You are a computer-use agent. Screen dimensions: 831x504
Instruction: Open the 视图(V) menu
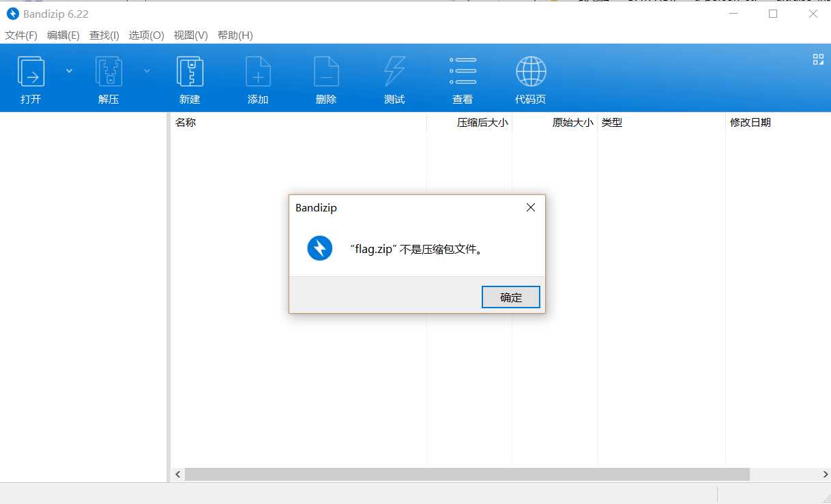[x=191, y=35]
